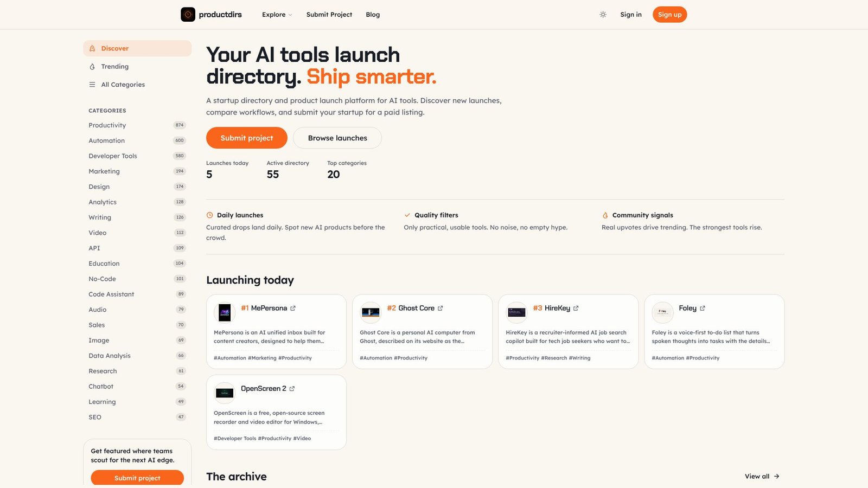
Task: Open OpenScreen 2 external link icon
Action: click(x=292, y=389)
